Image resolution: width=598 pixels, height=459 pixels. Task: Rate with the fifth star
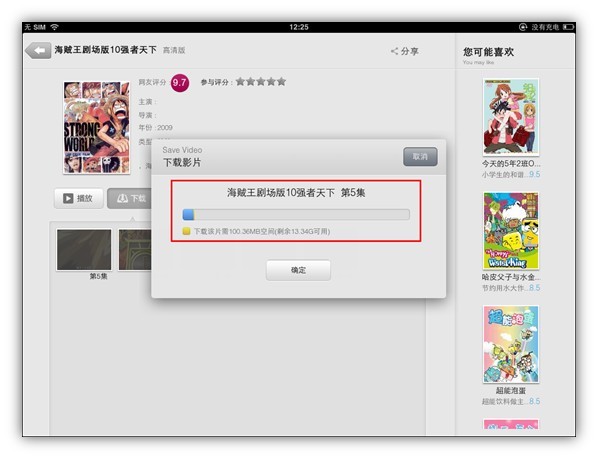click(281, 82)
